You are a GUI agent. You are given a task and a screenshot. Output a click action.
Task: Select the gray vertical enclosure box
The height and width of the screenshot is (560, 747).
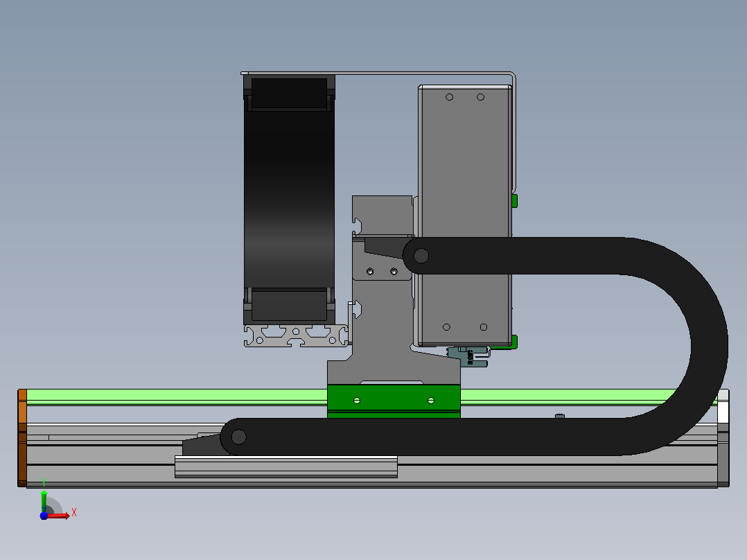point(465,216)
